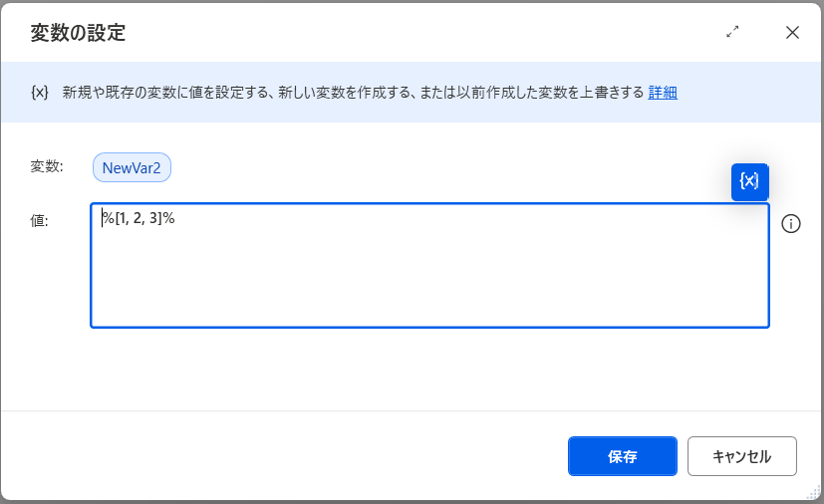This screenshot has height=504, width=824.
Task: Click the %[1, 2, 3]% text in value field
Action: click(x=138, y=218)
